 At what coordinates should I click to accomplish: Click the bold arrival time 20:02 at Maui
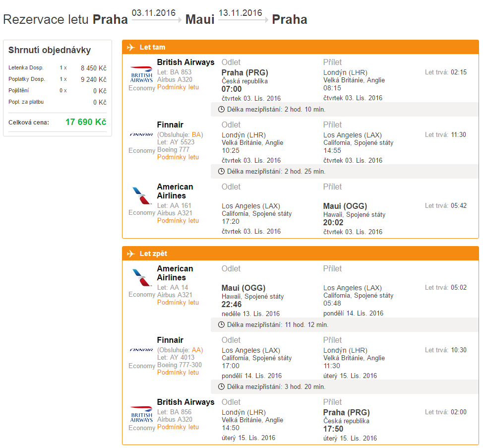click(333, 222)
